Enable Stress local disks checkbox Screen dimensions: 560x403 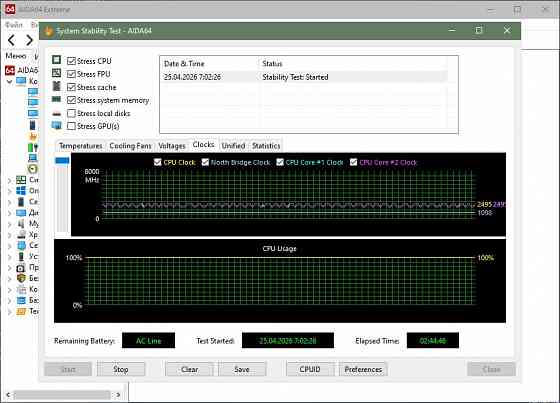tap(71, 113)
